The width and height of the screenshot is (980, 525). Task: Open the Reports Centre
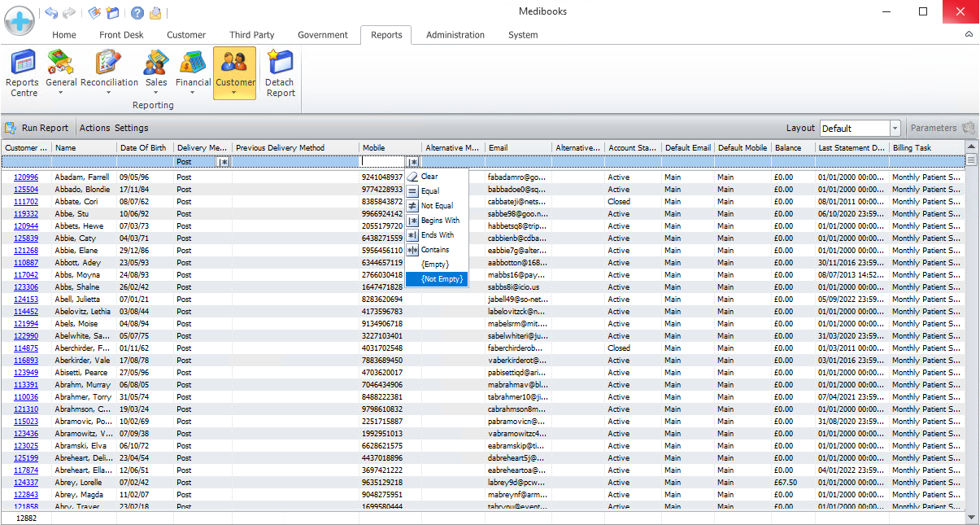22,72
